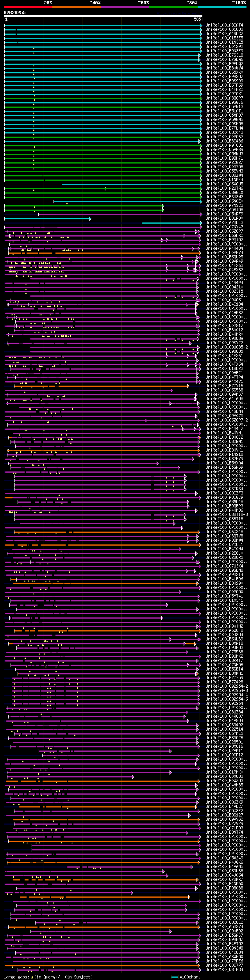
Task: Select the UniRef100_Q3TR34 label
Action: point(224,489)
